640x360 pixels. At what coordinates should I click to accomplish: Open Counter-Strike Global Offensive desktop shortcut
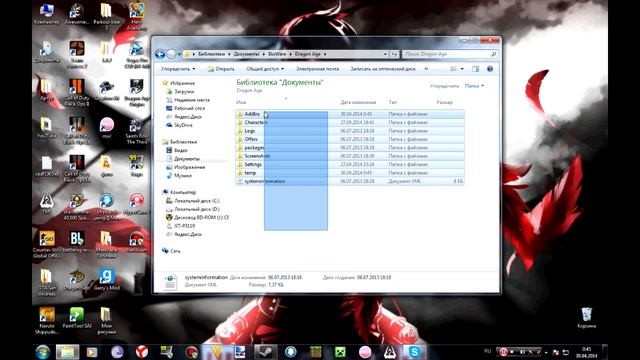[47, 244]
